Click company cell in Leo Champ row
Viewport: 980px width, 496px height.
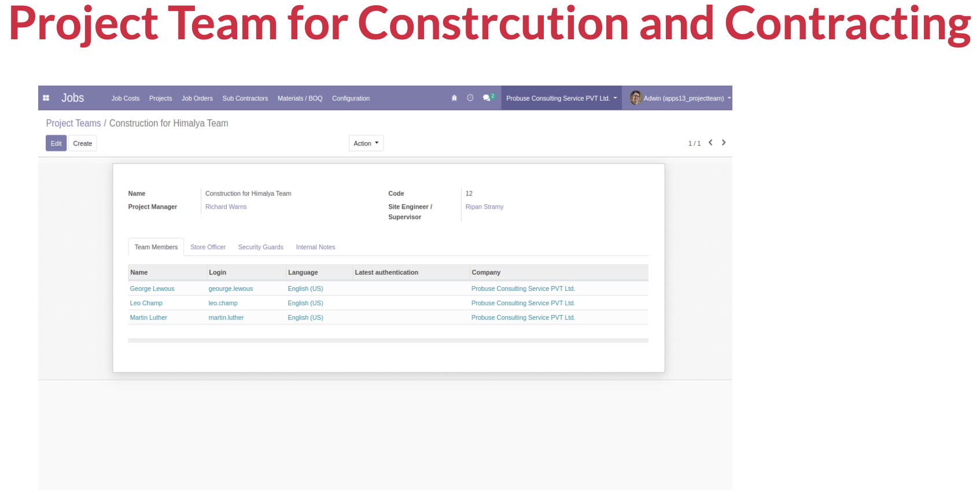click(523, 303)
